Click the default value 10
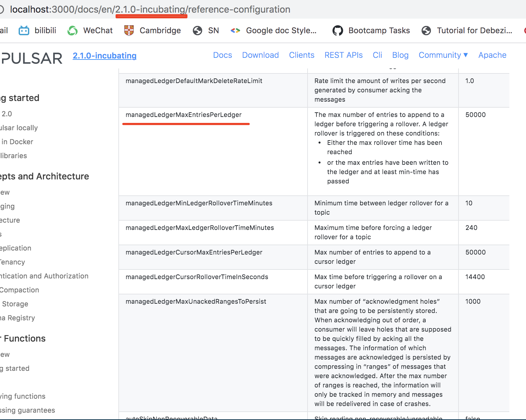Viewport: 526px width, 420px height. click(x=469, y=203)
